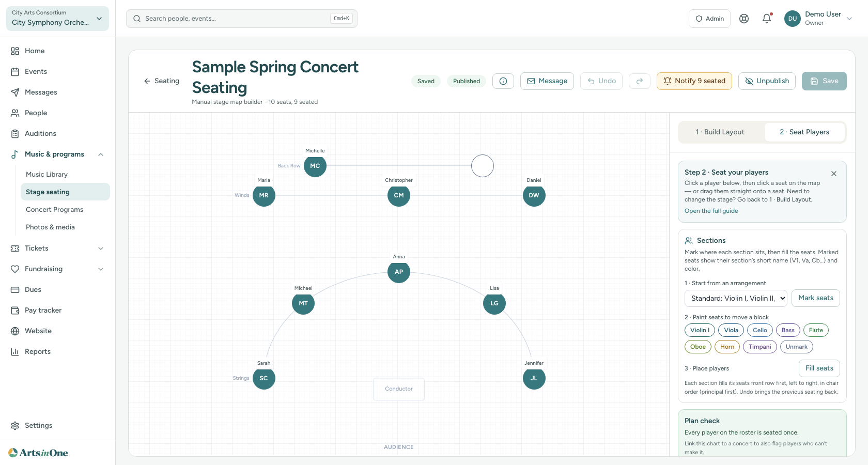Click the Fill seats button

coord(819,368)
